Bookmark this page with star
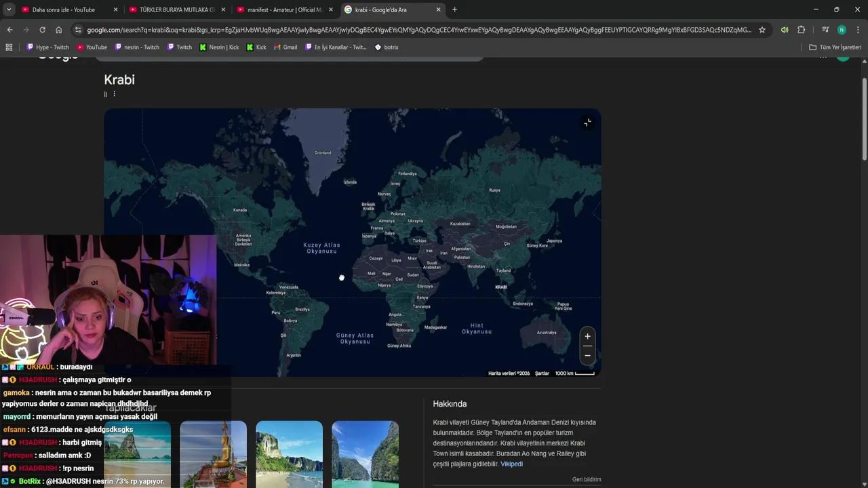Image resolution: width=868 pixels, height=488 pixels. (x=762, y=30)
